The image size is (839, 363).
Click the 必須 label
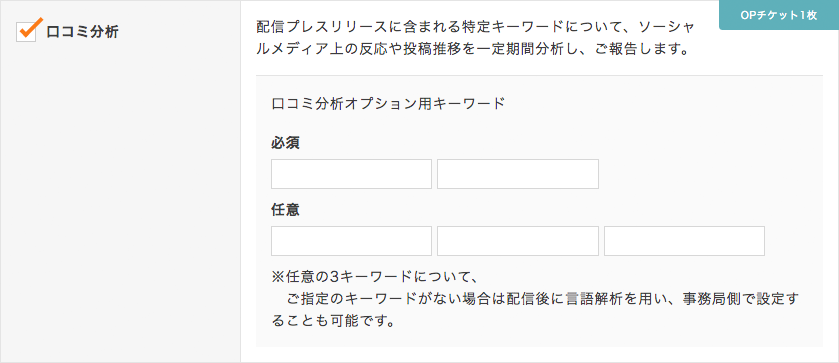(285, 143)
